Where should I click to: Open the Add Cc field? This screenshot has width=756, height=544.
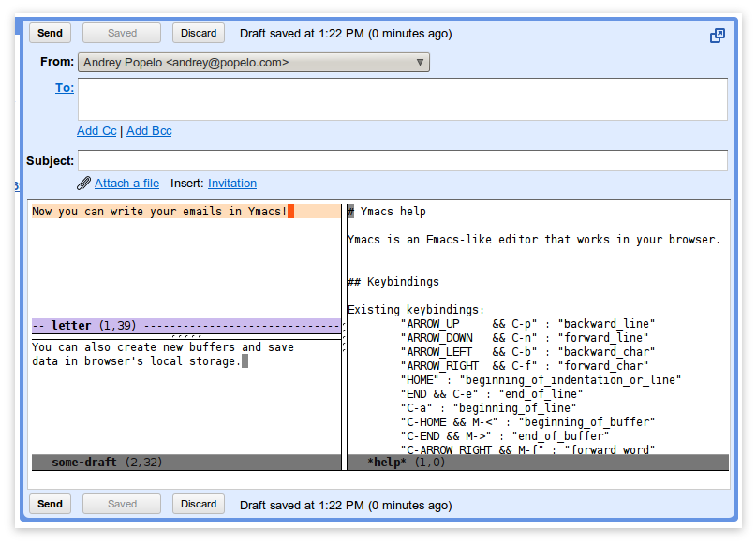(x=96, y=131)
